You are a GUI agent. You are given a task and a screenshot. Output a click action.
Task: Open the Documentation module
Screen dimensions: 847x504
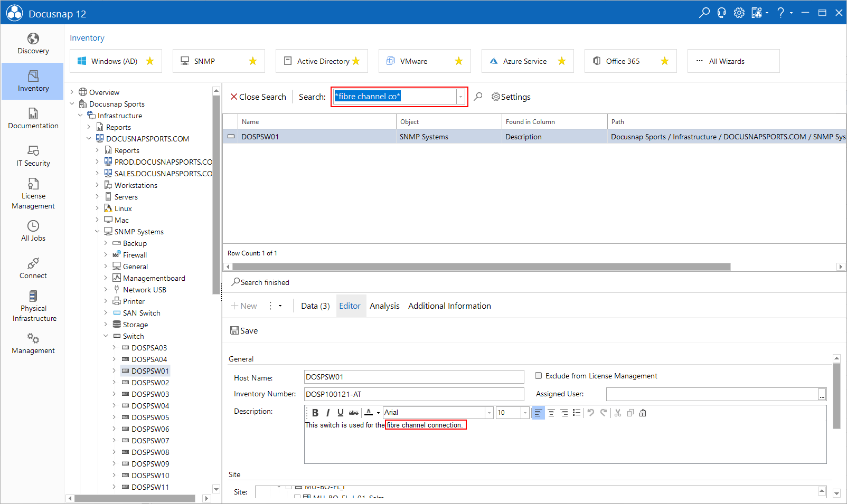(33, 119)
